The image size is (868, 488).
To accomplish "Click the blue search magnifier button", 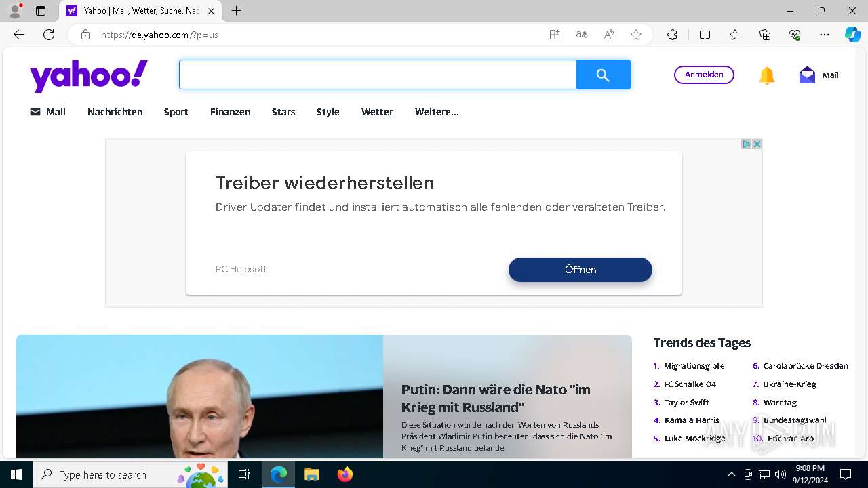I will click(x=603, y=75).
